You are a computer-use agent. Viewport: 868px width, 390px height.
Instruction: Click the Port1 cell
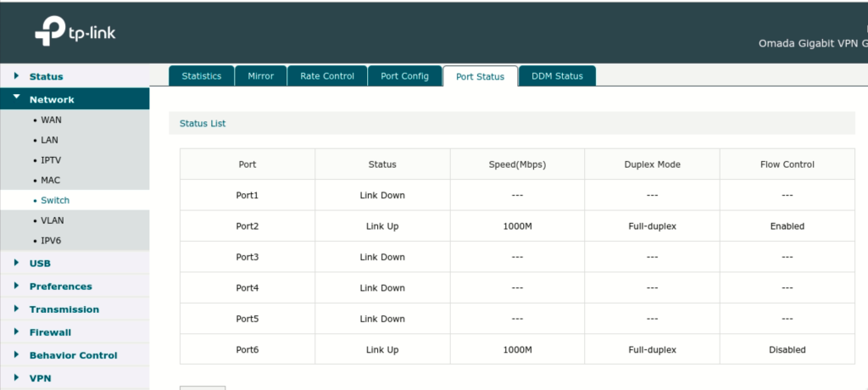pyautogui.click(x=248, y=195)
